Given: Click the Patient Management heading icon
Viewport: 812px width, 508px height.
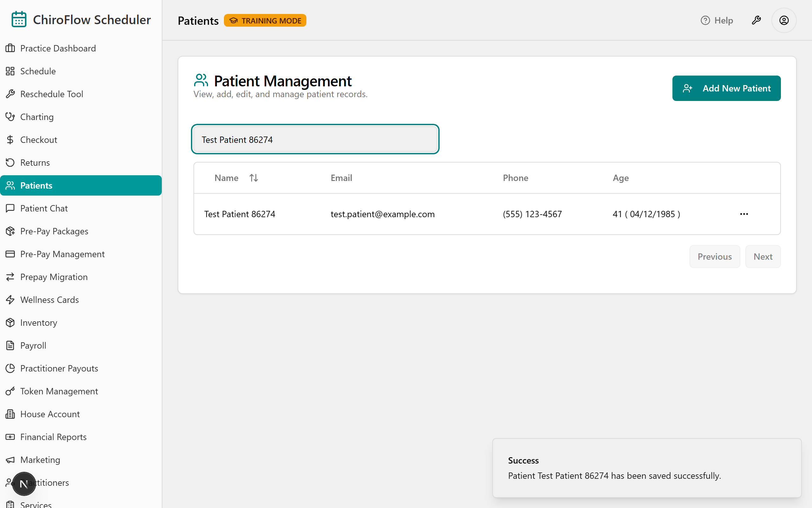Looking at the screenshot, I should click(x=201, y=80).
